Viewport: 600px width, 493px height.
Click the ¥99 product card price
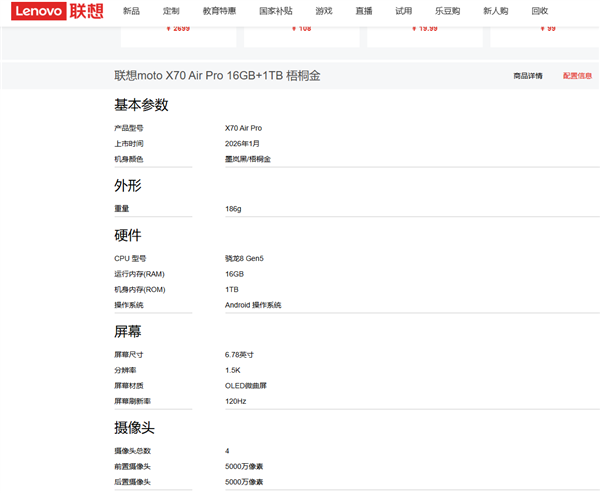point(548,28)
